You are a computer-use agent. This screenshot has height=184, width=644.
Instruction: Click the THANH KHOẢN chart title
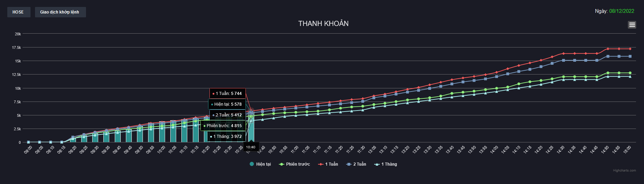[323, 24]
